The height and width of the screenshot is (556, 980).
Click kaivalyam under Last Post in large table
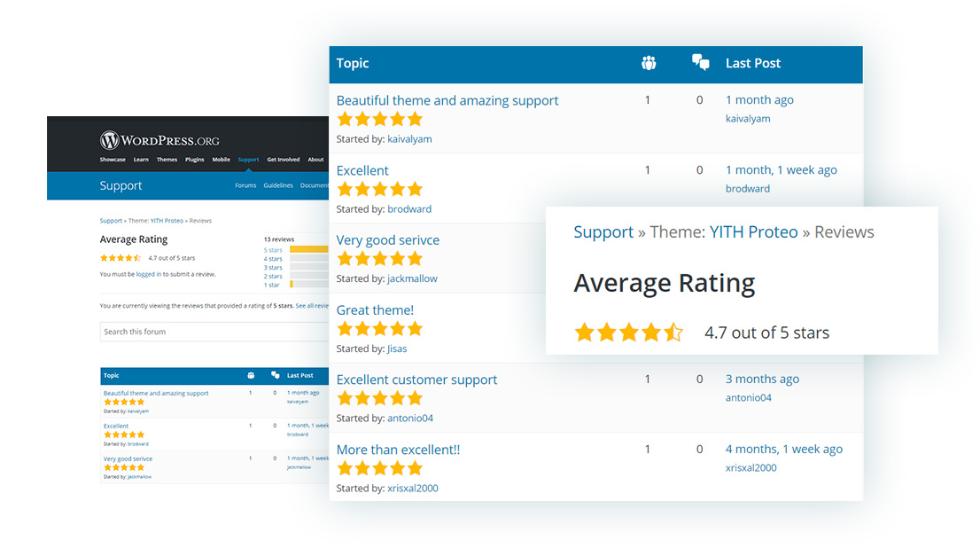(x=748, y=118)
